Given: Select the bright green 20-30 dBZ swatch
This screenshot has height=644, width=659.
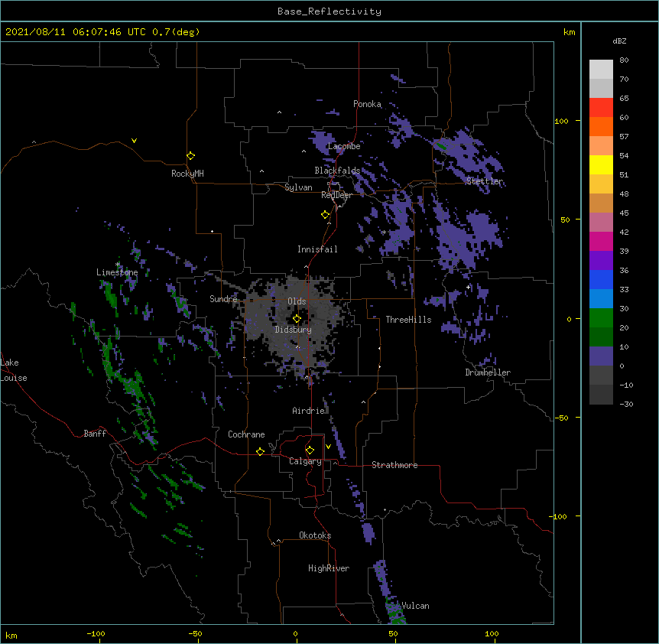Looking at the screenshot, I should point(601,318).
